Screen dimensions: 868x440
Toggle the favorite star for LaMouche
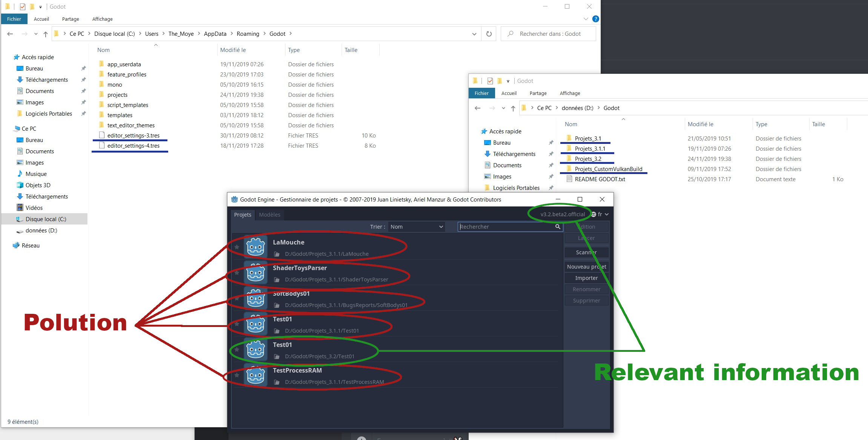[237, 247]
